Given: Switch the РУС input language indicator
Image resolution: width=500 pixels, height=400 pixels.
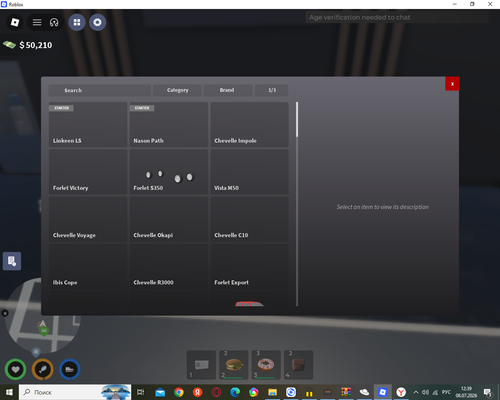Looking at the screenshot, I should point(446,392).
